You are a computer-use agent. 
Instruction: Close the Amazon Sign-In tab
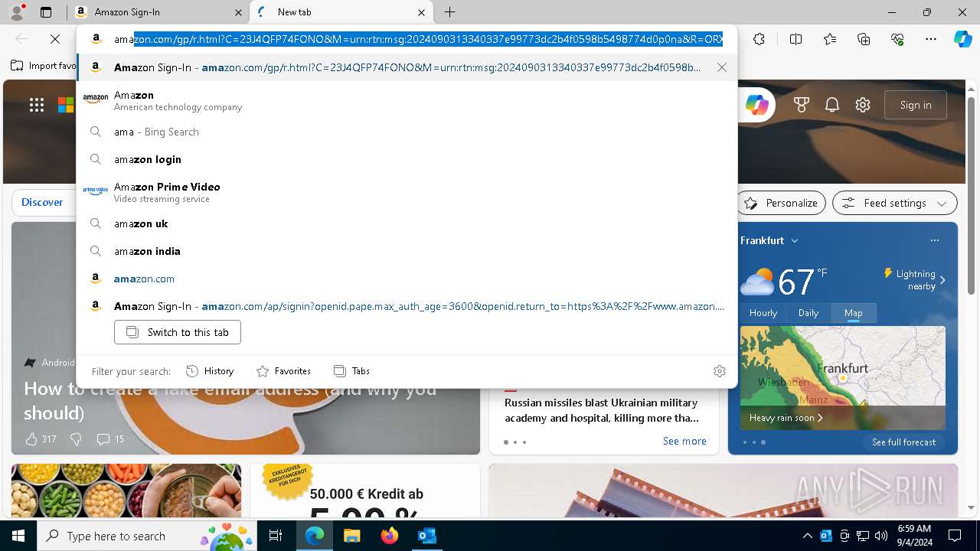[238, 12]
